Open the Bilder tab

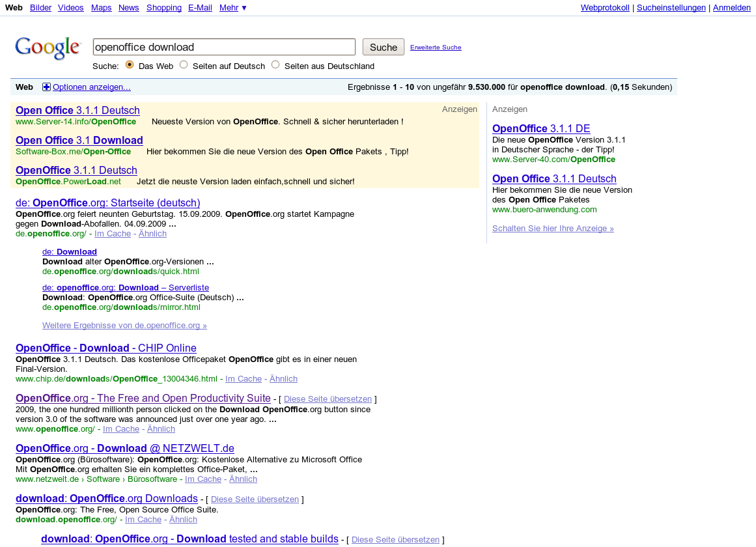click(40, 8)
